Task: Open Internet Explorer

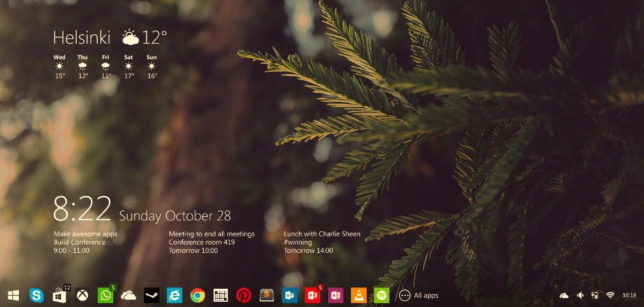Action: coord(175,295)
